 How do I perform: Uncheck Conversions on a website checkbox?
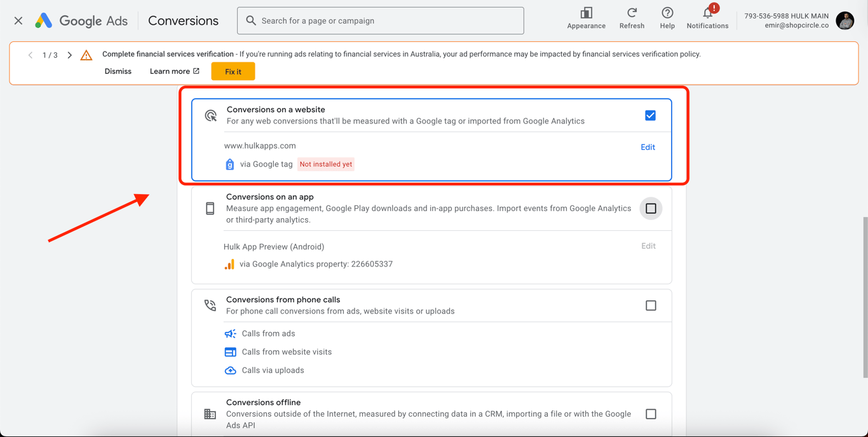point(650,116)
